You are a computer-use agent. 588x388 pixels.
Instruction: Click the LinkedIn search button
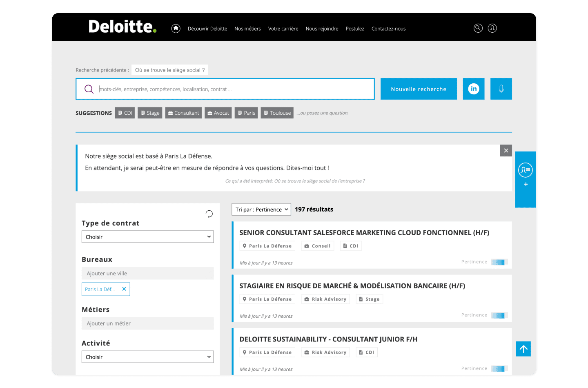[x=473, y=89]
